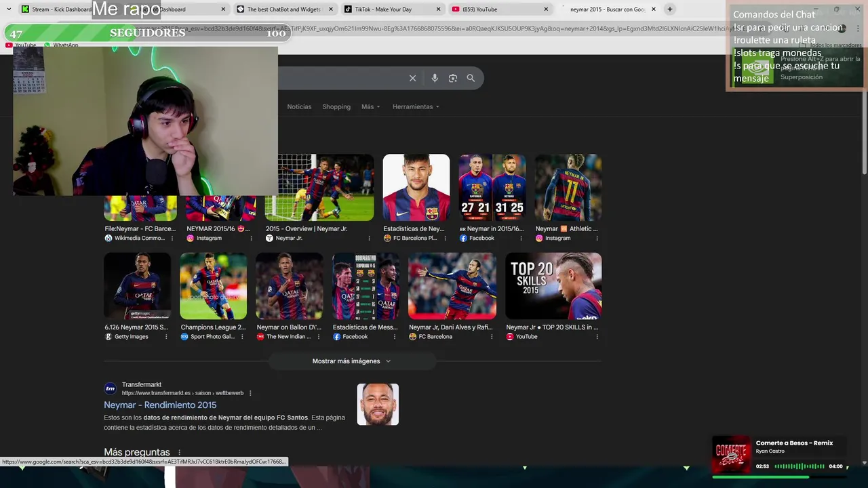Clear the Google search box with the X icon

pyautogui.click(x=412, y=78)
